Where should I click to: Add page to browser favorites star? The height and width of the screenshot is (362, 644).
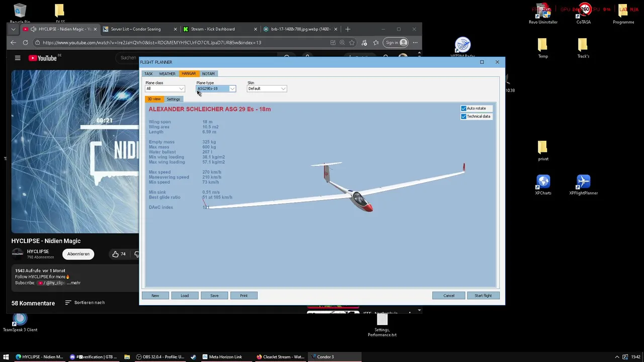(x=352, y=43)
